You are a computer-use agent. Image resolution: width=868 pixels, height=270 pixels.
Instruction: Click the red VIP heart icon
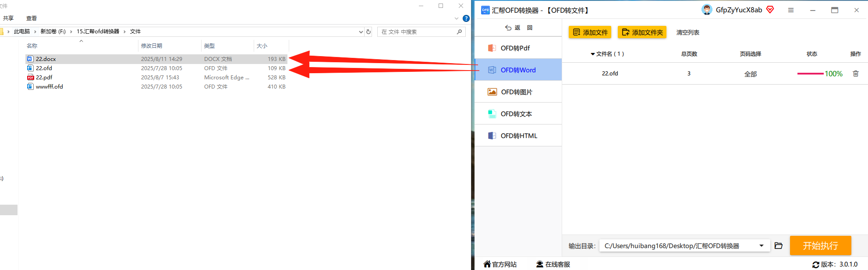770,10
